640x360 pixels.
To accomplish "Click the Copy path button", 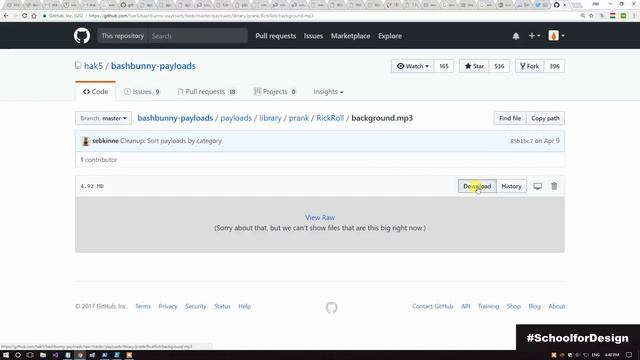I will 545,118.
